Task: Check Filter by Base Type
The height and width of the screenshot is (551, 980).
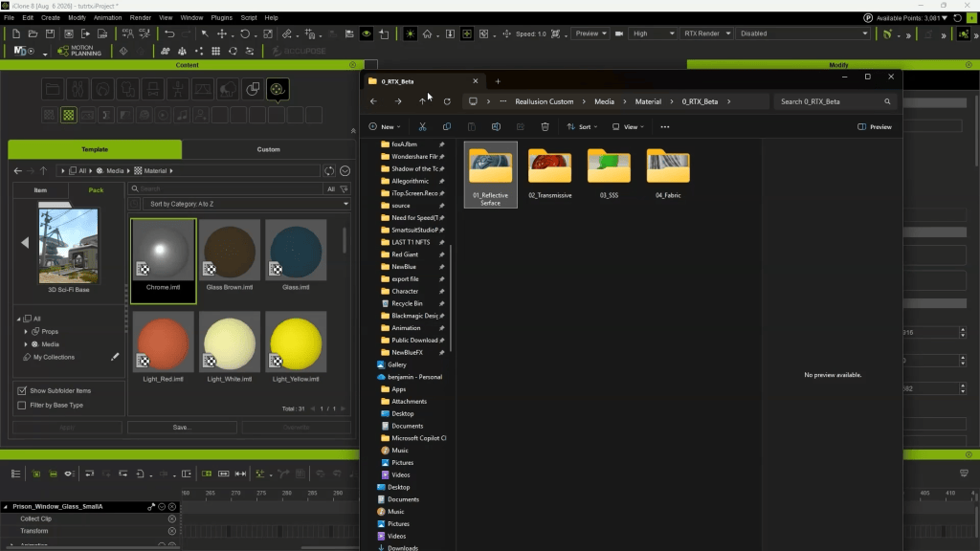Action: pos(22,406)
